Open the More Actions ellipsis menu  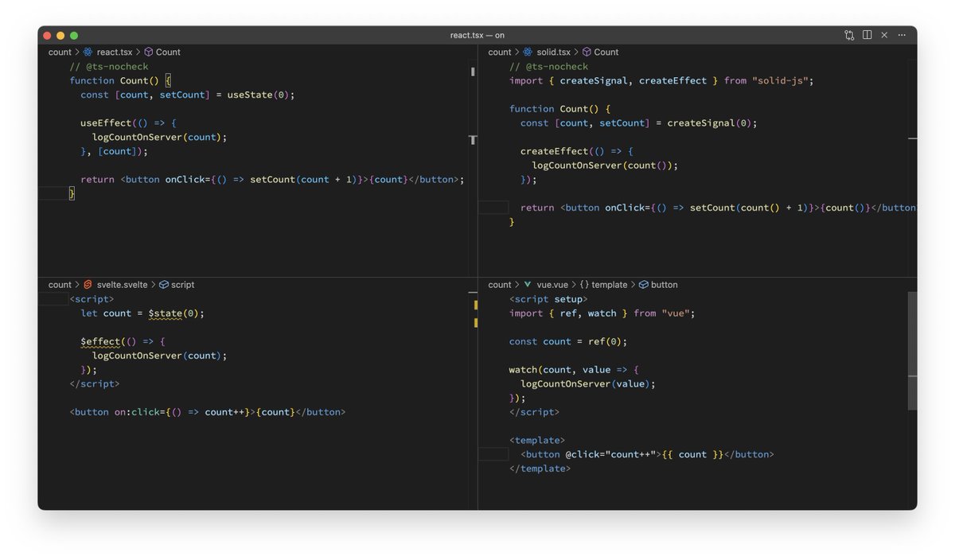coord(902,35)
